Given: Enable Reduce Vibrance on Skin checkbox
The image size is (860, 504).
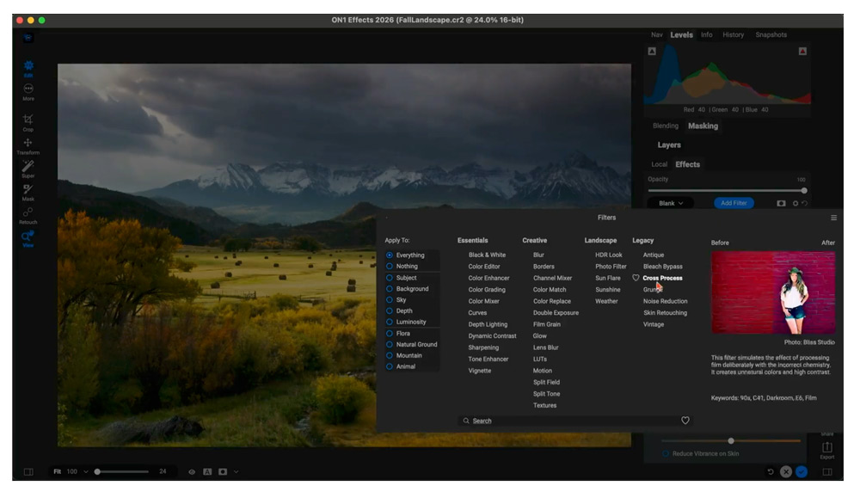Looking at the screenshot, I should click(666, 453).
